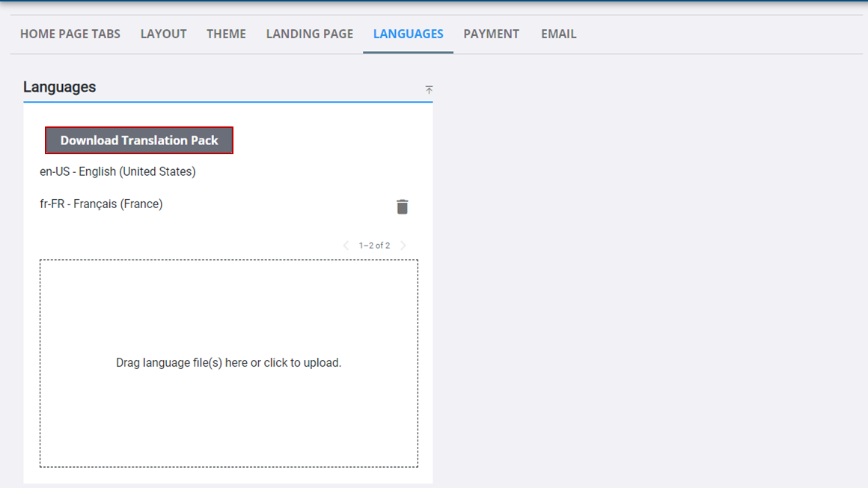Delete the fr-FR Français language
Screen dimensions: 868x488
click(x=402, y=207)
